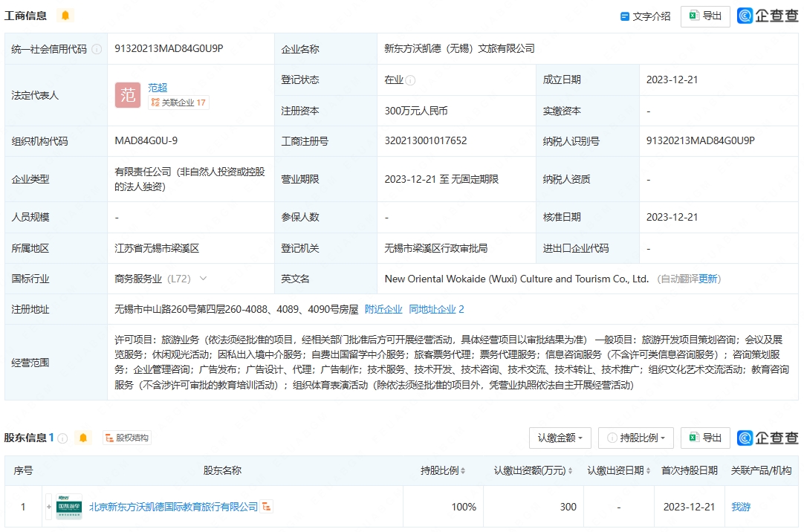
Task: Click the 范 avatar of the legal representative
Action: point(128,95)
